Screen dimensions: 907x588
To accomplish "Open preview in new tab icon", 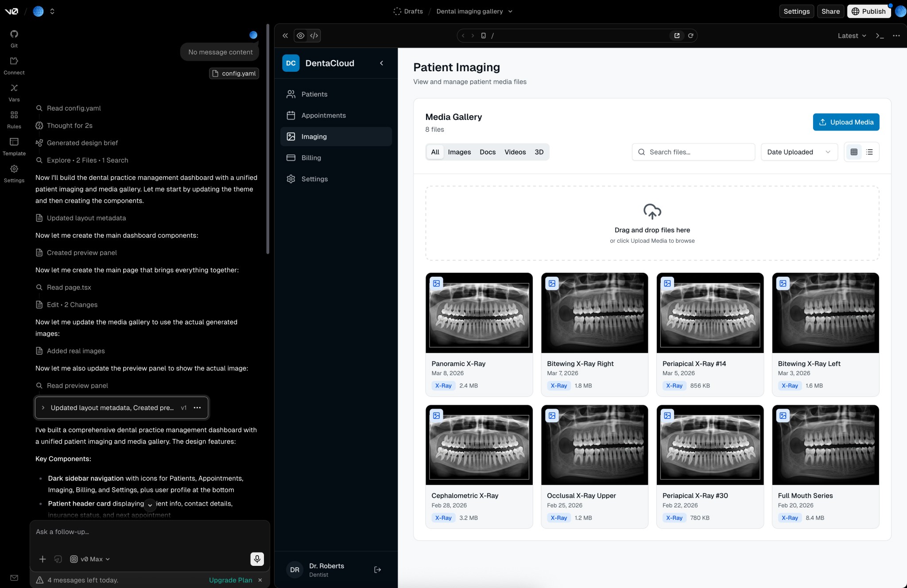I will [677, 35].
